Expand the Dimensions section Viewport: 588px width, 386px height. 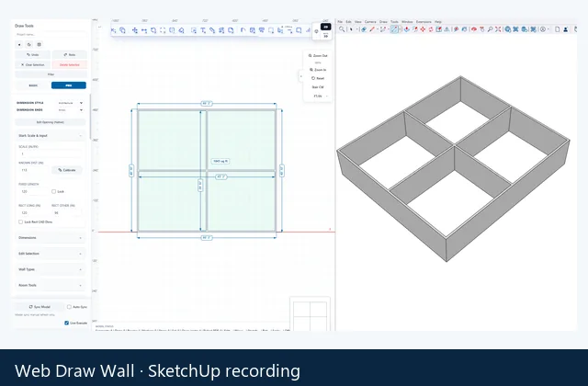(x=51, y=237)
